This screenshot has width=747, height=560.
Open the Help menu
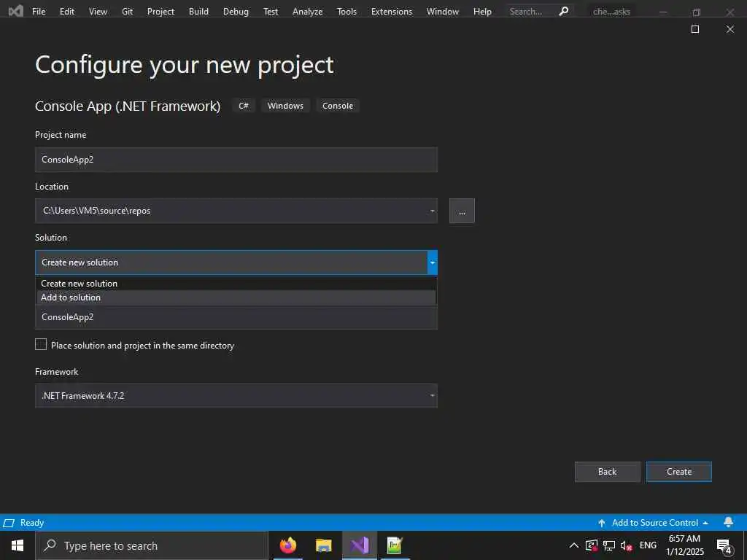tap(482, 12)
